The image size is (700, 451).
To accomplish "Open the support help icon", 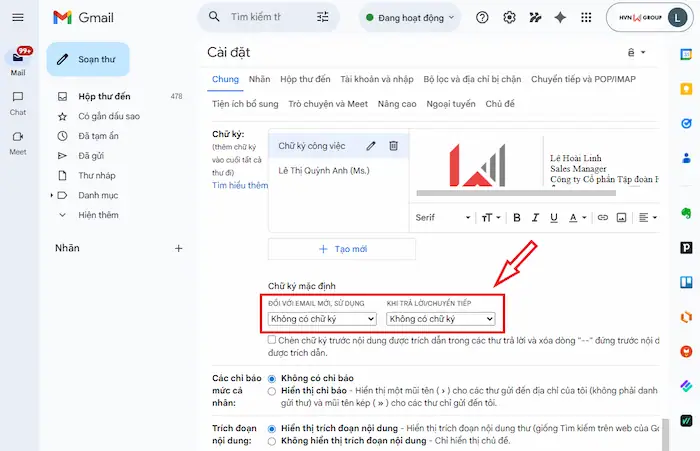I will tap(483, 17).
